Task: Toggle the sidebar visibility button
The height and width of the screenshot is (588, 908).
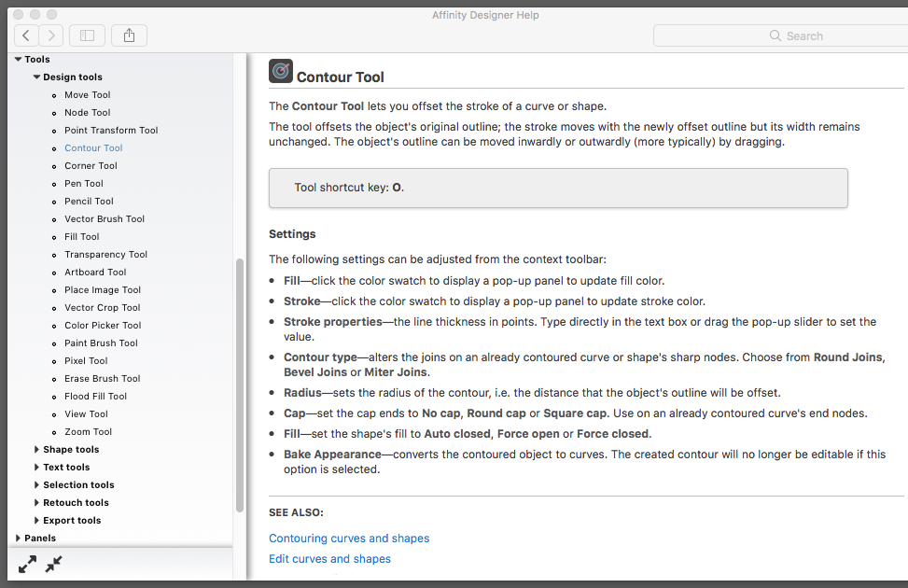Action: (x=87, y=35)
